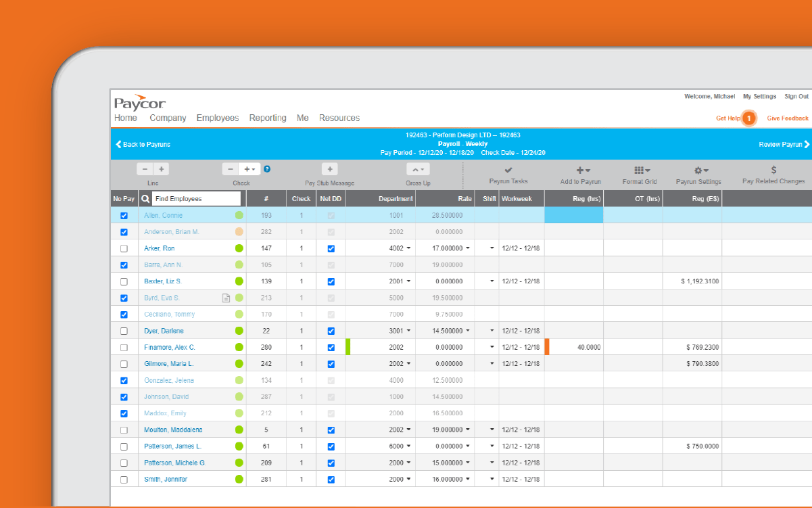
Task: Open Department dropdown for Arker, Ron
Action: click(x=408, y=248)
